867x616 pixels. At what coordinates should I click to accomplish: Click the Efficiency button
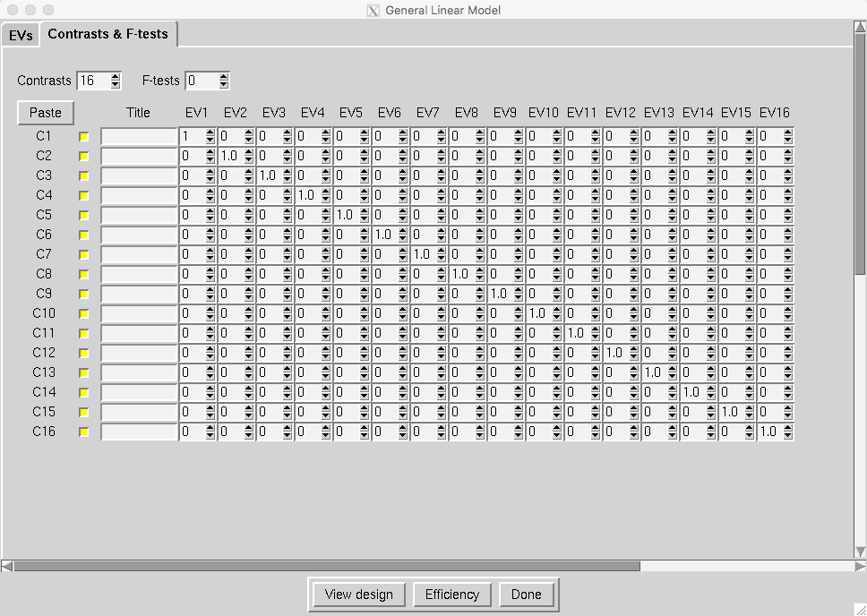click(451, 595)
